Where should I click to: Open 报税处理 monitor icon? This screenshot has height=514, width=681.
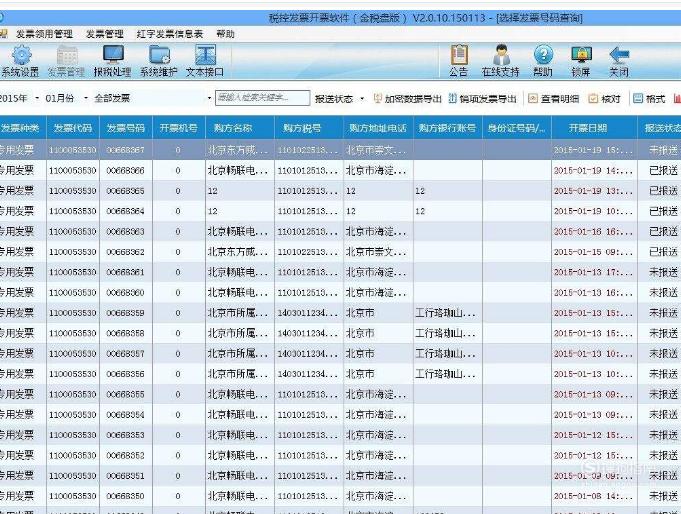click(112, 61)
